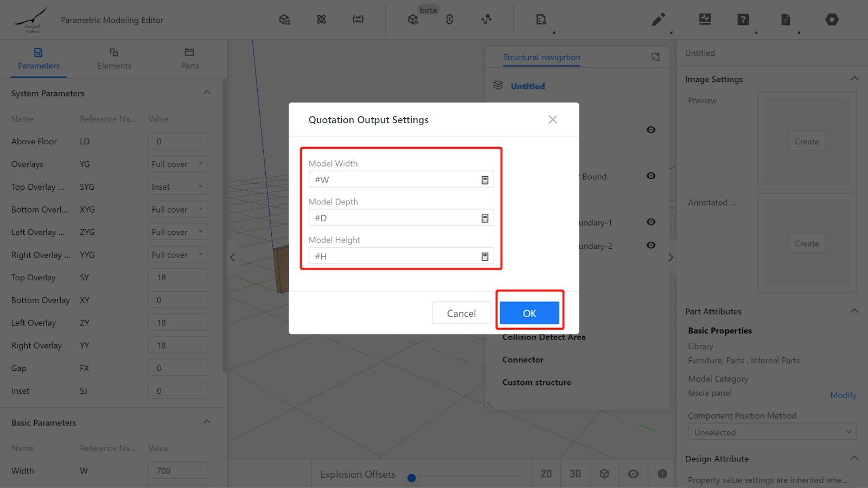Click OK in Quotation Output Settings
The image size is (868, 488).
coord(529,313)
